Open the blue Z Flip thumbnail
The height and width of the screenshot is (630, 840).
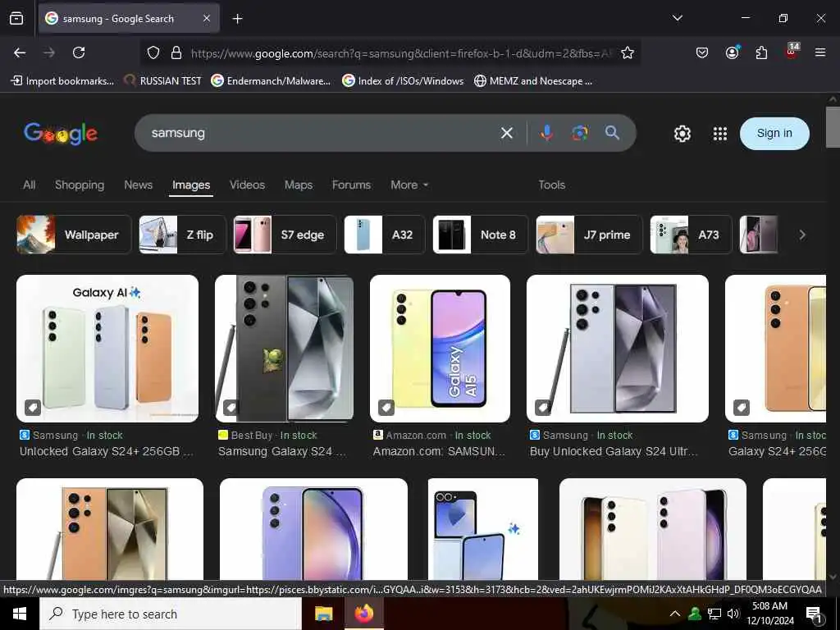pyautogui.click(x=483, y=529)
